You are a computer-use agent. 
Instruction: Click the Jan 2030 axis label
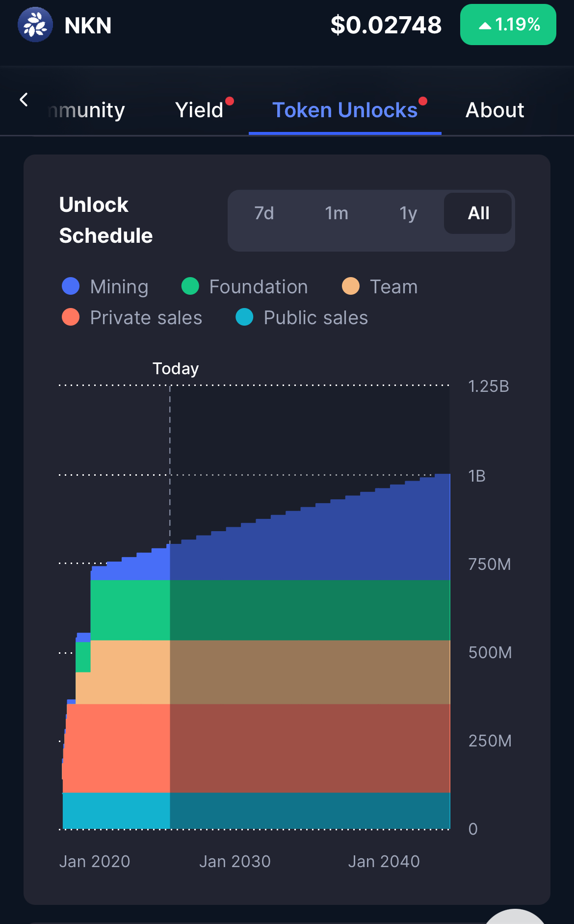pyautogui.click(x=235, y=861)
